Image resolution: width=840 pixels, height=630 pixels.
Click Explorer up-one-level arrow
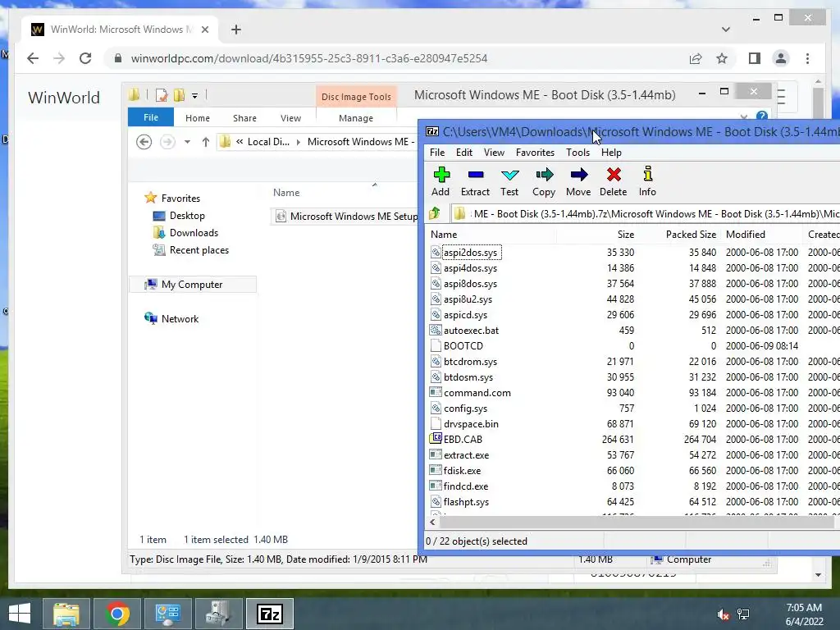(206, 142)
